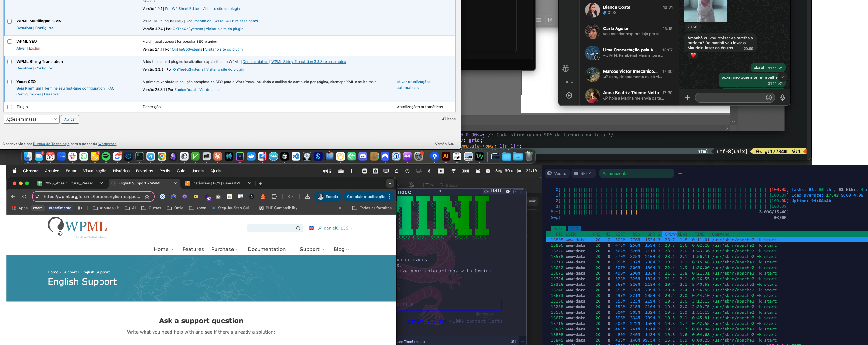Launch Slack from the Dock
The image size is (868, 345).
pos(73,156)
